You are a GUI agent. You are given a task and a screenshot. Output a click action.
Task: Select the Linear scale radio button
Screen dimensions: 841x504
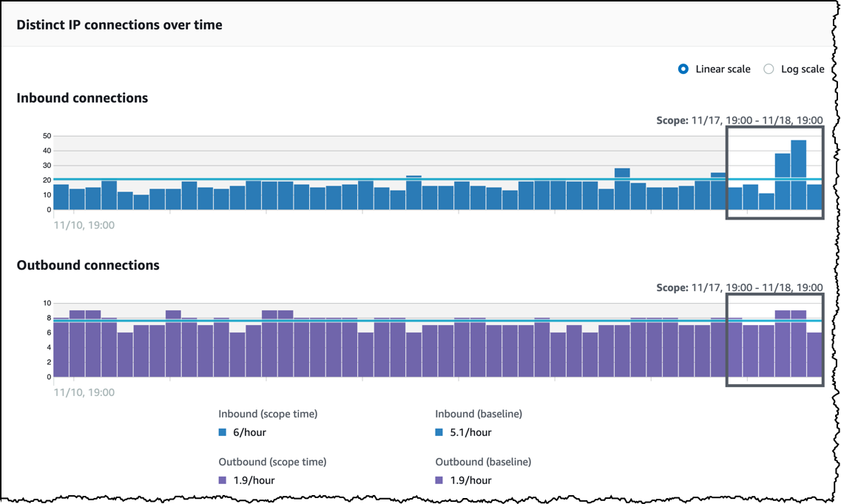point(683,69)
